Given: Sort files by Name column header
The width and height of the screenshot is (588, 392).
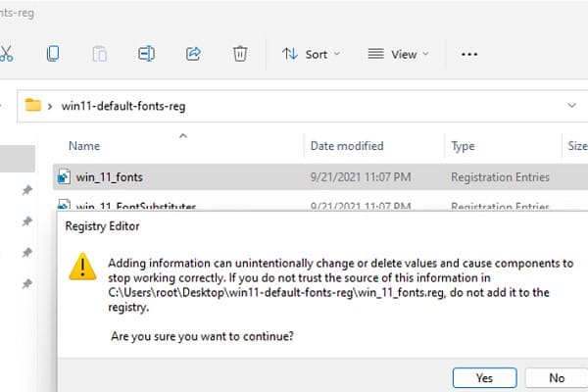Looking at the screenshot, I should (x=85, y=146).
